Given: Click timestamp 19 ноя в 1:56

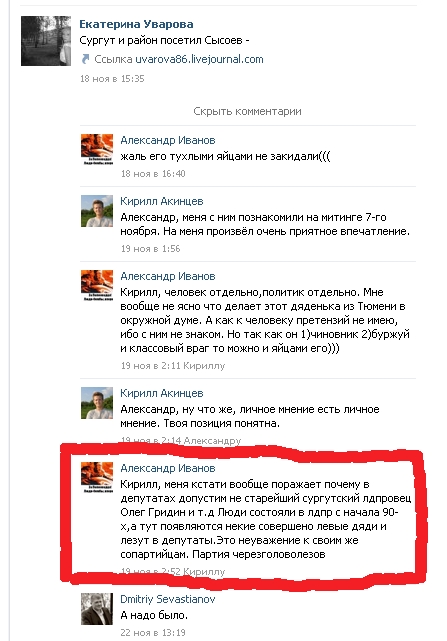Looking at the screenshot, I should click(150, 249).
